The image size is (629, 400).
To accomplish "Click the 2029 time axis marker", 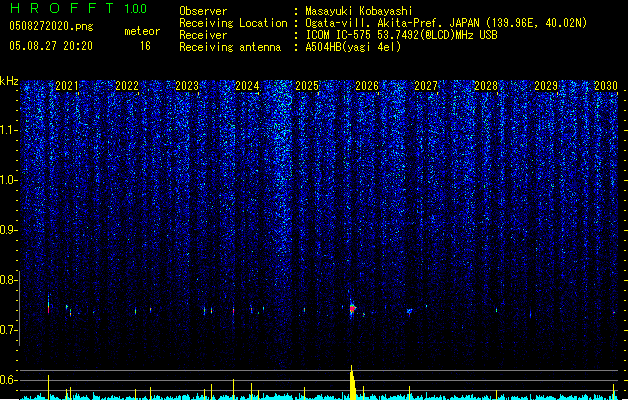I will pos(546,85).
